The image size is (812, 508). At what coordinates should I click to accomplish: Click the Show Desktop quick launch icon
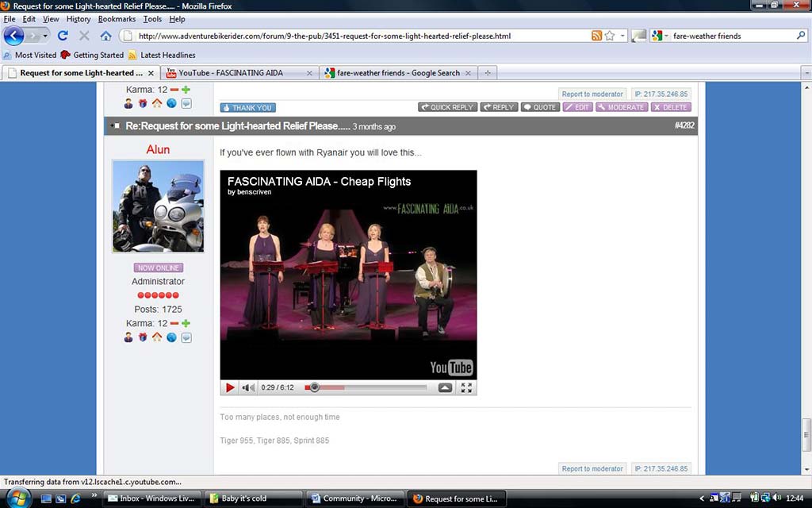point(46,498)
